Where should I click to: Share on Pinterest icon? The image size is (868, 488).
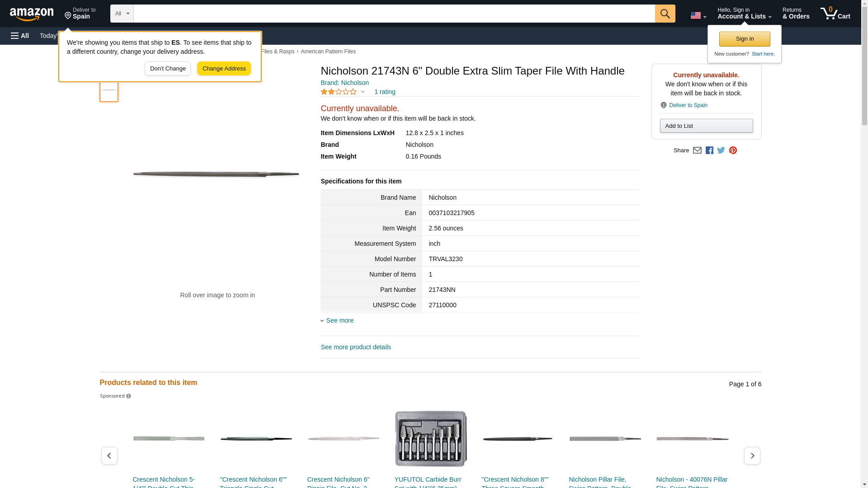733,150
